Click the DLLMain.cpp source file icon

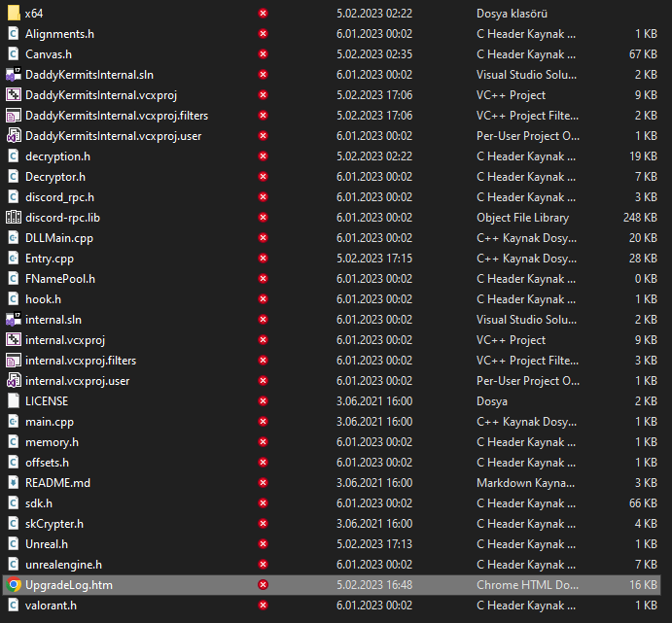tap(14, 238)
